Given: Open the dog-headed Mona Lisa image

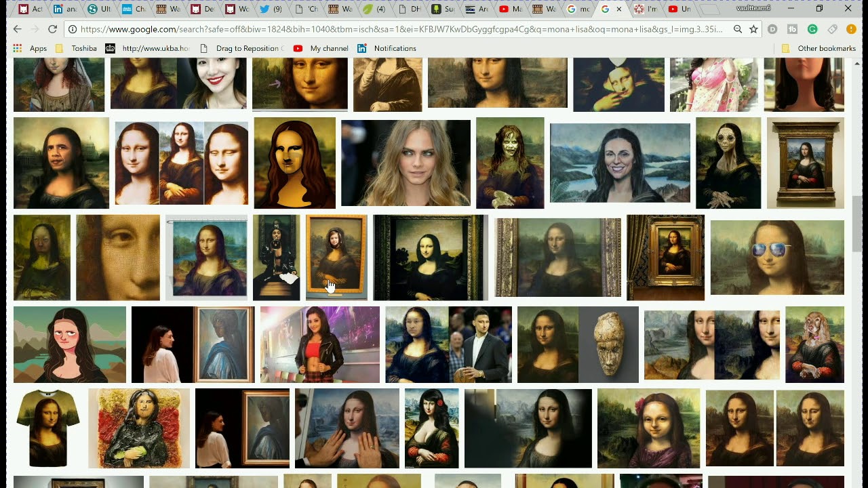Looking at the screenshot, I should 814,344.
